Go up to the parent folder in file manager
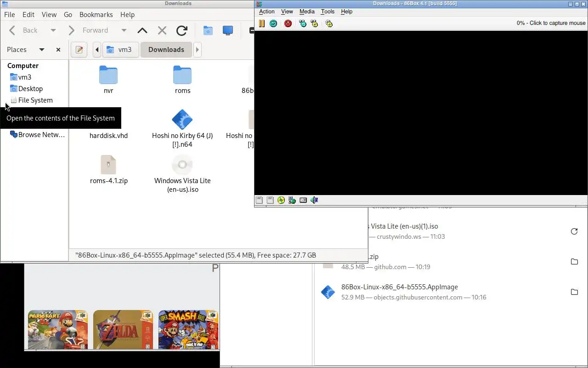 [142, 30]
